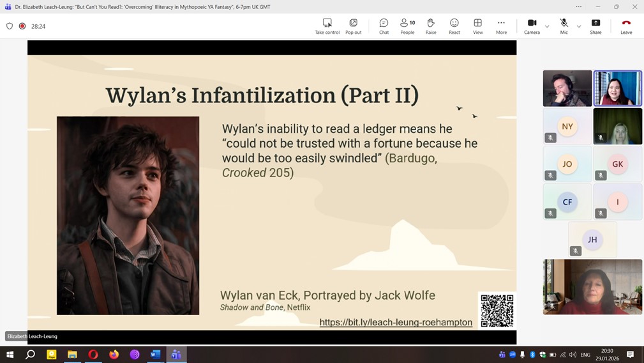Open the title bar three-dots menu
644x363 pixels.
click(578, 6)
